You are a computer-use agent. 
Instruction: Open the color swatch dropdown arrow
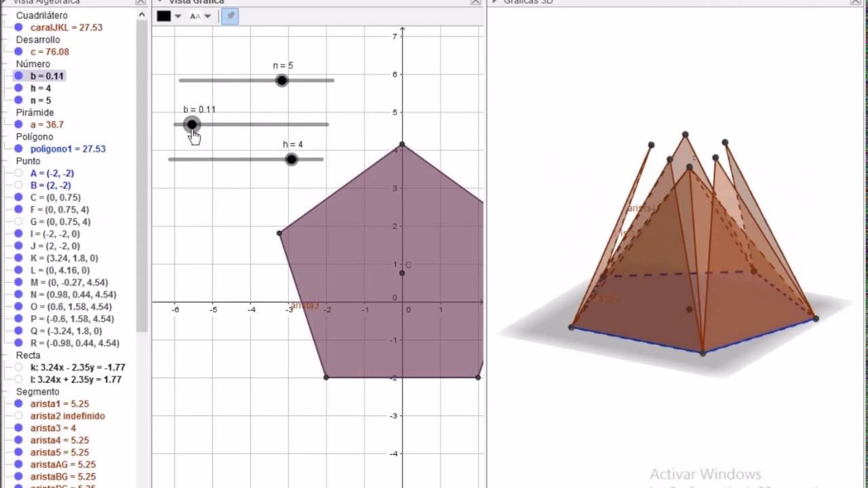coord(178,16)
